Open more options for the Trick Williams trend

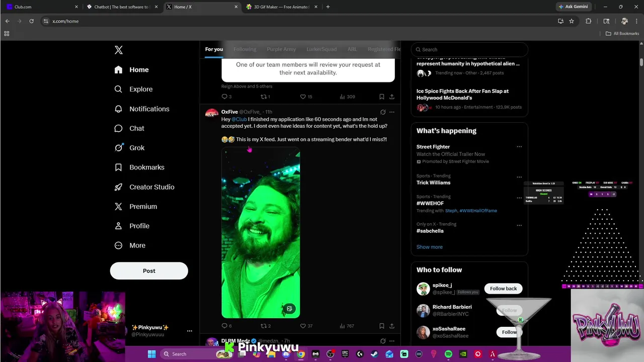519,177
